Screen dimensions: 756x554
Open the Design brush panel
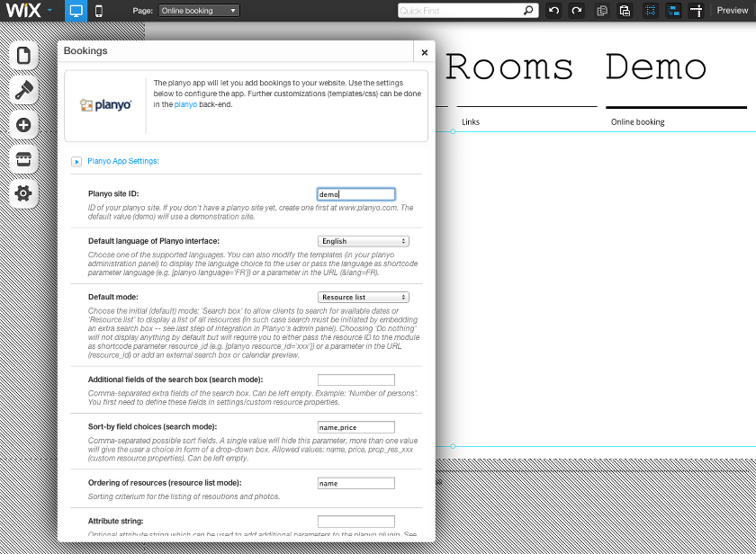click(23, 90)
